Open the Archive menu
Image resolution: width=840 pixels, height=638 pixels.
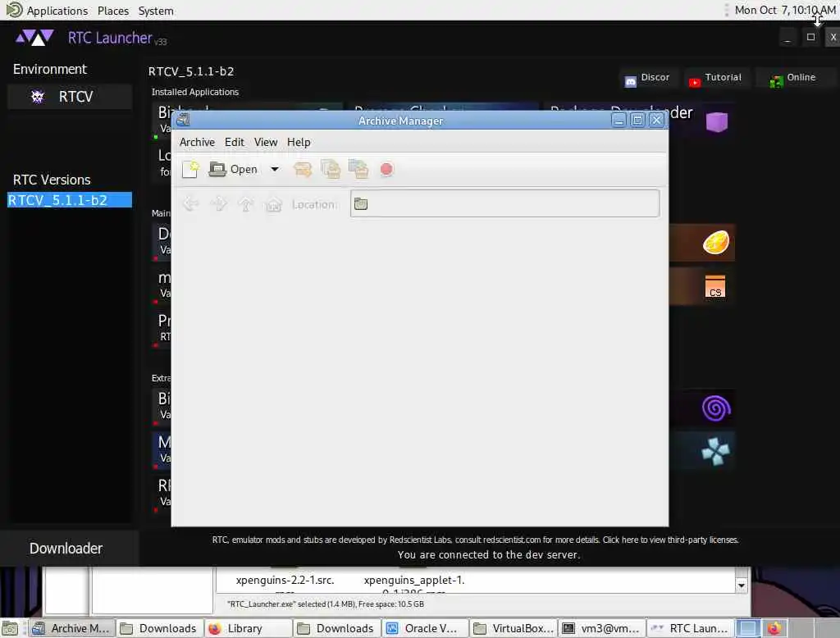(x=197, y=142)
